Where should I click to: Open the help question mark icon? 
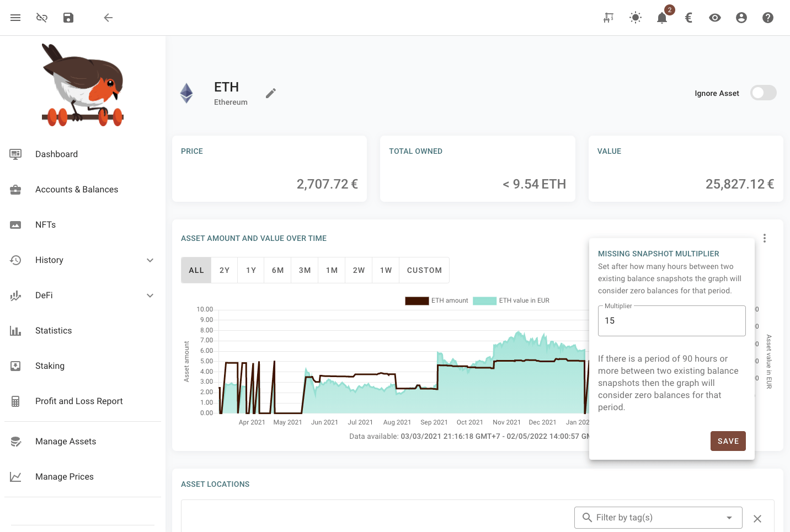pyautogui.click(x=768, y=18)
